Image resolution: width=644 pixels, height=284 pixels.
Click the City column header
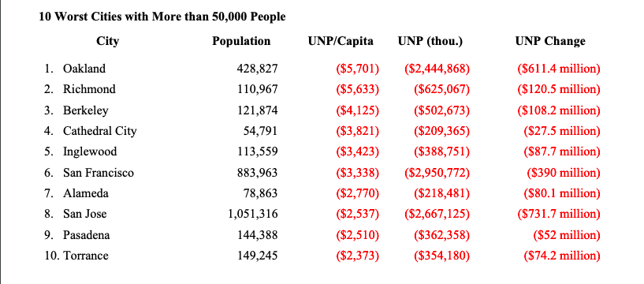tap(108, 42)
